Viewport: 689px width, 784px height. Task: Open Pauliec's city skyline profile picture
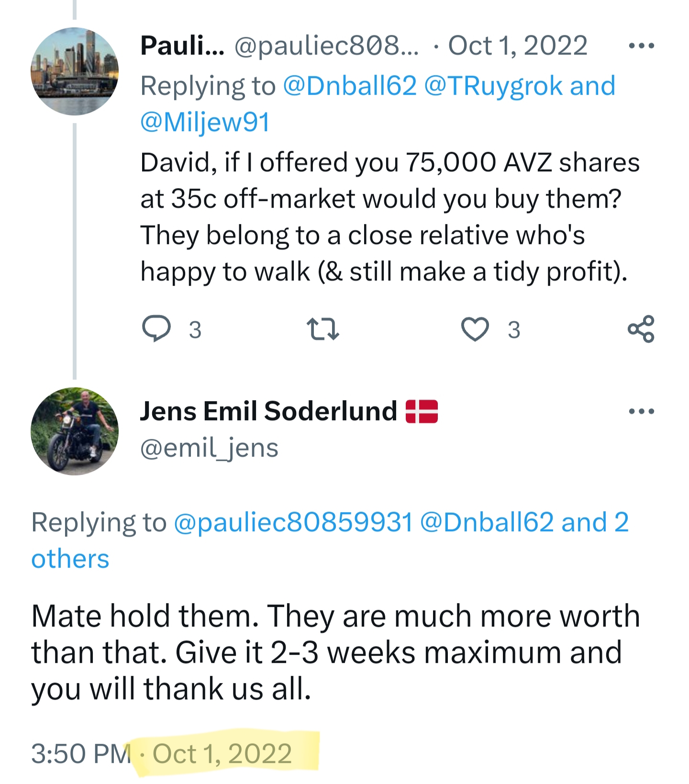click(75, 71)
